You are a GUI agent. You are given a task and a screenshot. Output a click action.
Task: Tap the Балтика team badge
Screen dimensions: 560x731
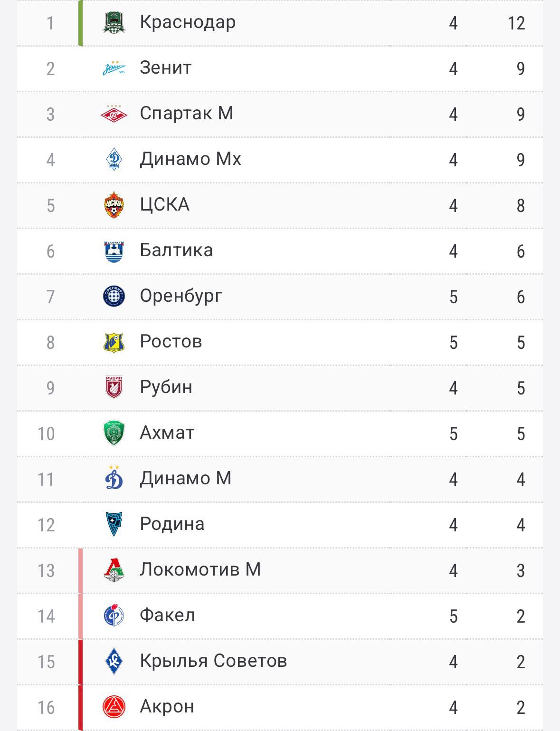coord(114,251)
